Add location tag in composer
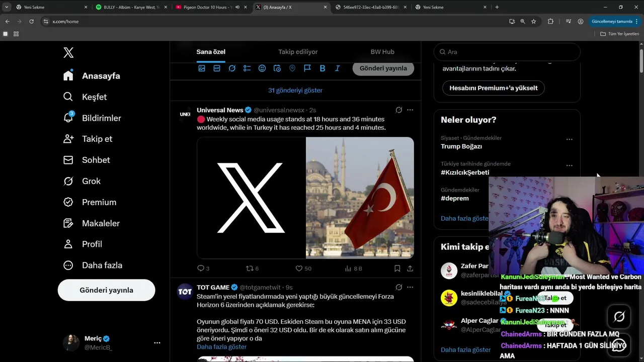The height and width of the screenshot is (362, 644). [x=292, y=68]
